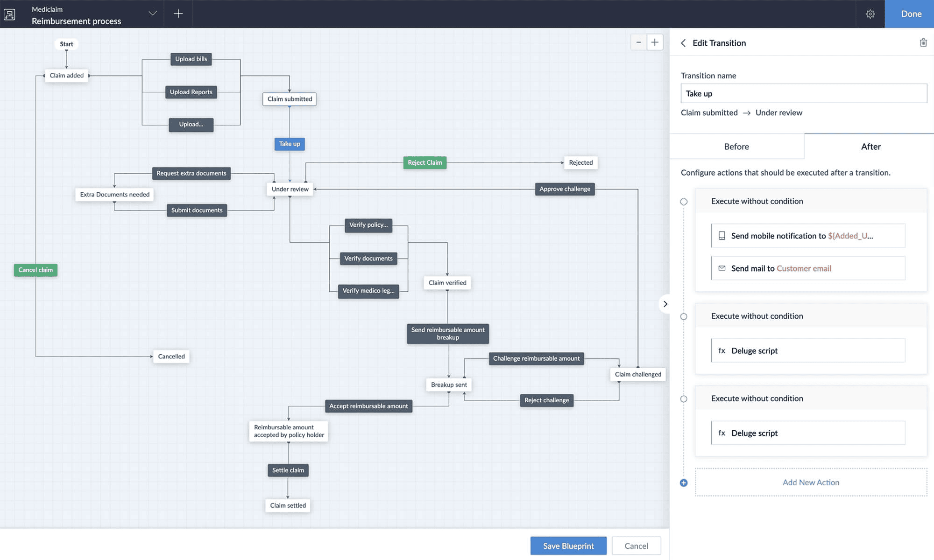Image resolution: width=934 pixels, height=560 pixels.
Task: Open blueprint settings via the gear icon
Action: click(x=870, y=14)
